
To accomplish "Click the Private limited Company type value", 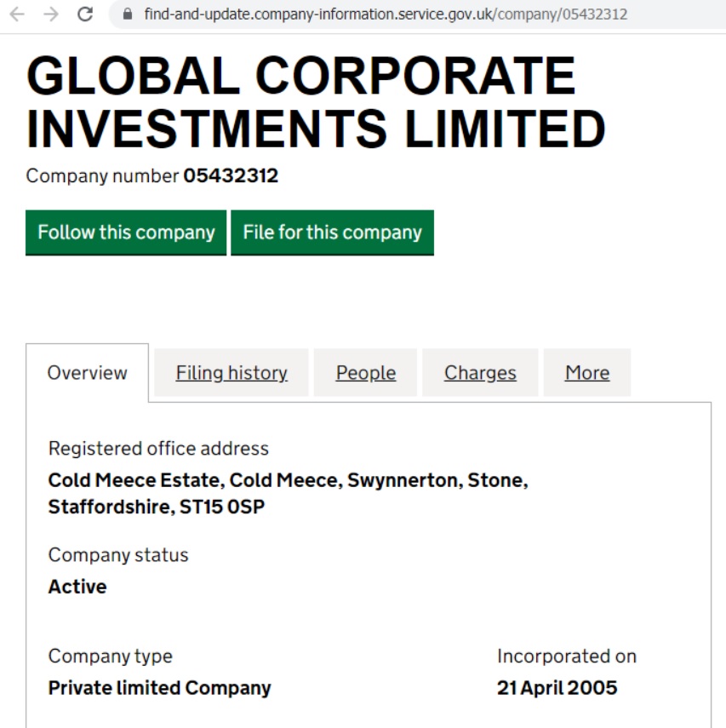I will click(160, 688).
